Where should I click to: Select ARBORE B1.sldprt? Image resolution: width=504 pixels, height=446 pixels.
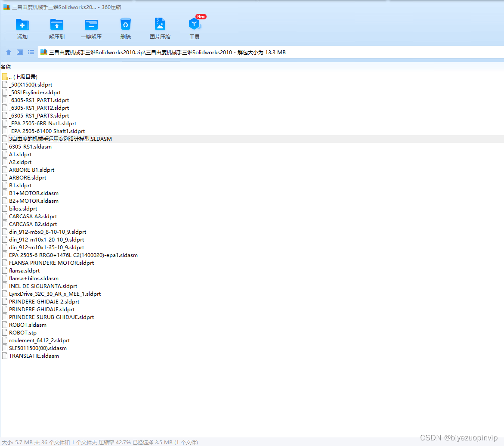(31, 170)
